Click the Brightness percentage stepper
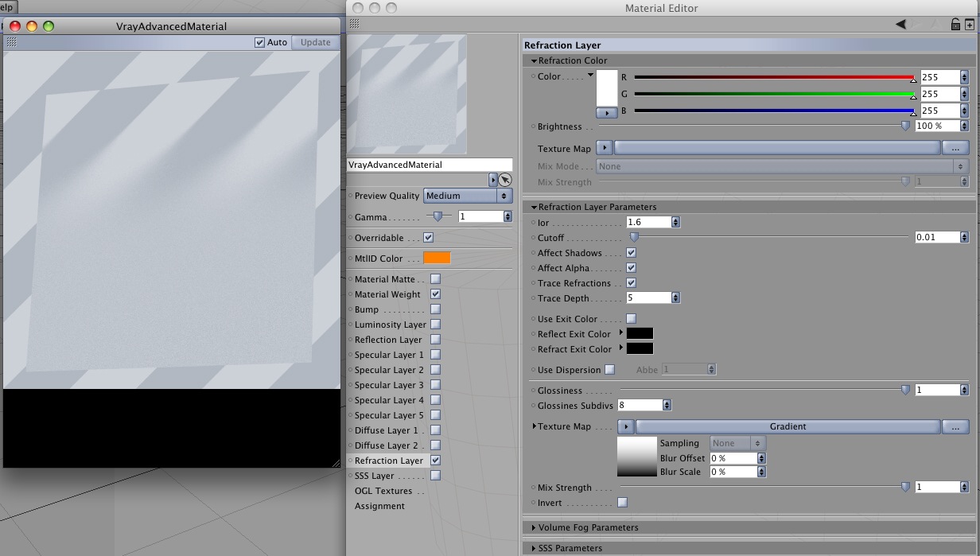980x556 pixels. tap(965, 126)
